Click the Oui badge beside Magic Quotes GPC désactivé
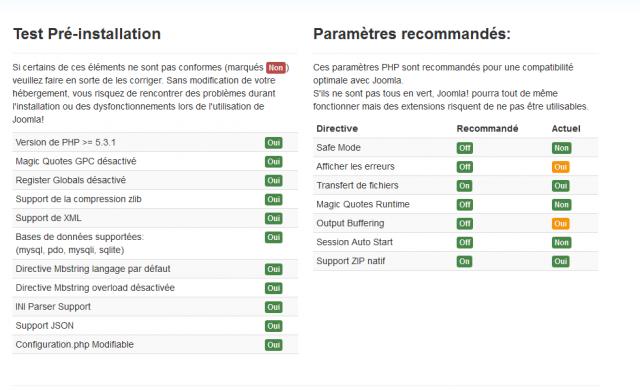Image resolution: width=640 pixels, height=390 pixels. click(x=273, y=162)
